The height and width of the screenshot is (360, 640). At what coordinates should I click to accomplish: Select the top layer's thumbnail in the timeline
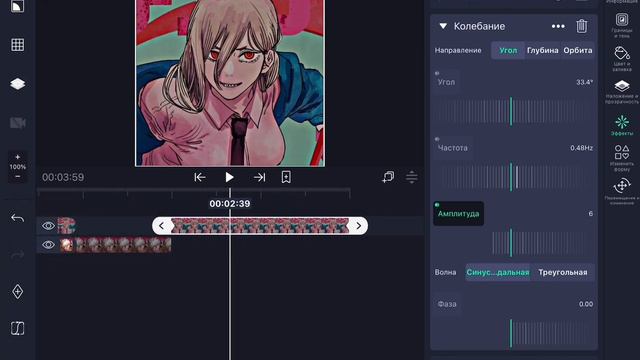67,226
